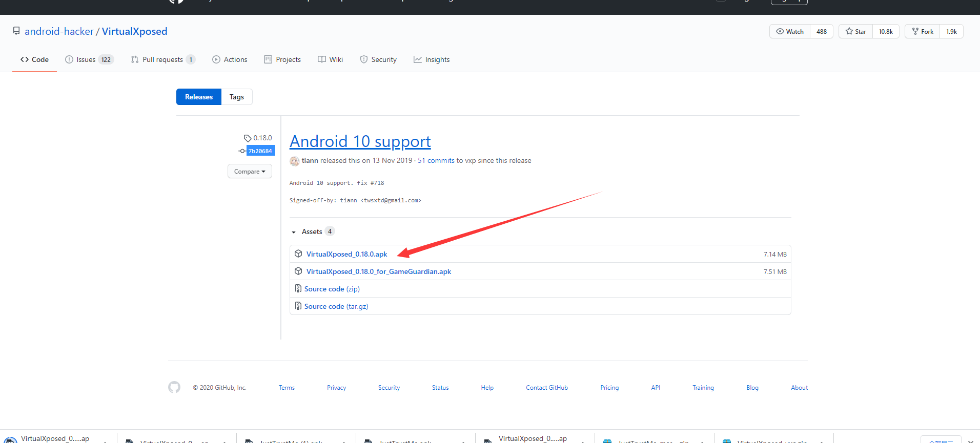View the 51 commits link
Screen dimensions: 980x443
click(436, 160)
